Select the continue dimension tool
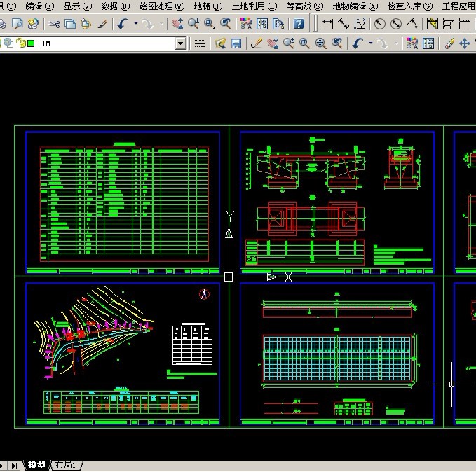 (465, 24)
